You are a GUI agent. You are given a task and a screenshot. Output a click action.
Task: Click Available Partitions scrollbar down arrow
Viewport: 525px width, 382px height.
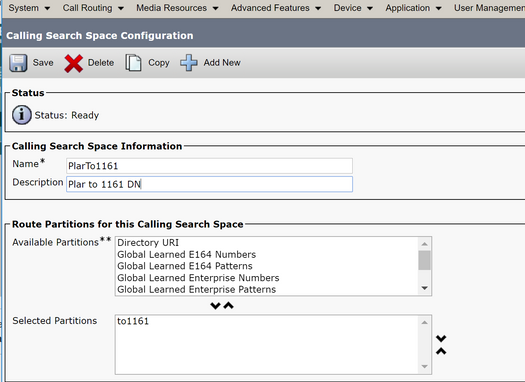click(x=425, y=288)
